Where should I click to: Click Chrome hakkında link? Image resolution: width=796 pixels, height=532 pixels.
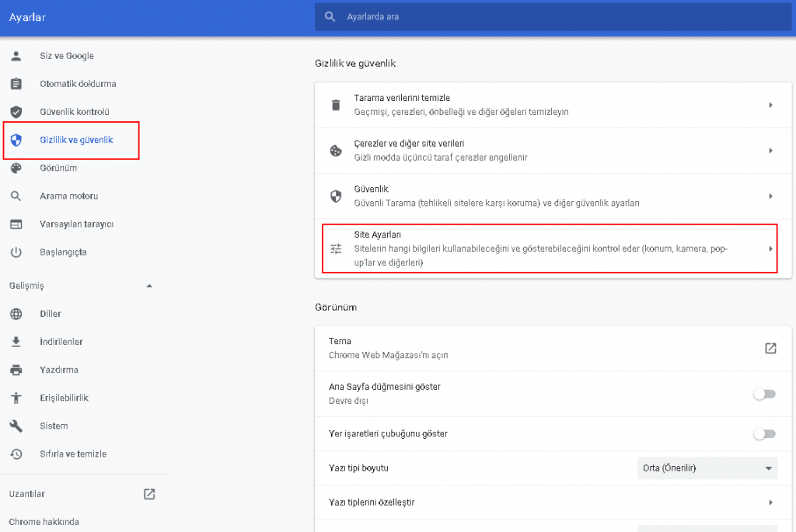click(44, 522)
